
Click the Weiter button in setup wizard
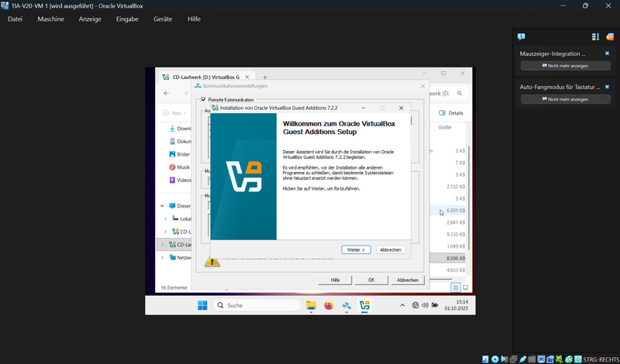(356, 249)
